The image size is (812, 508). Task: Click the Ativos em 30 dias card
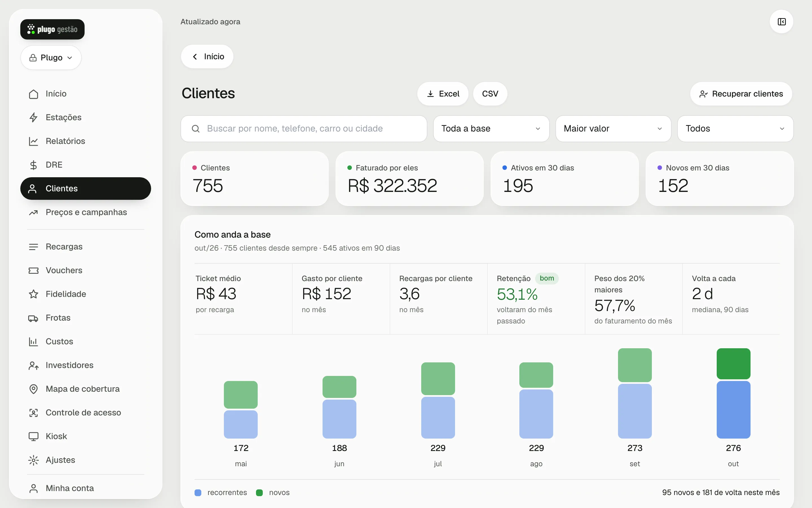564,178
